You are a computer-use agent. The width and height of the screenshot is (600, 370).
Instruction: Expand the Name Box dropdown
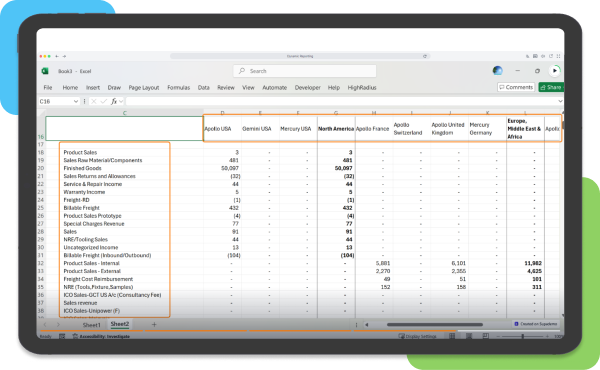76,101
